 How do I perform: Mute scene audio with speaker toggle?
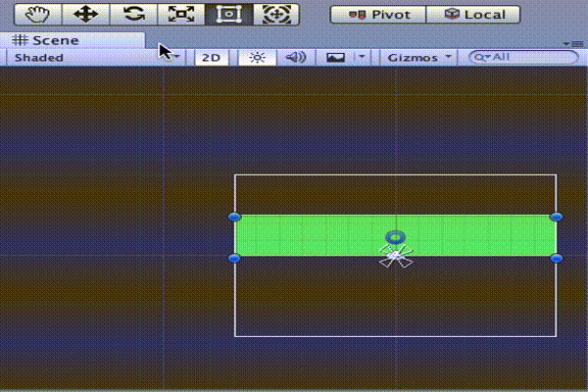pos(295,58)
